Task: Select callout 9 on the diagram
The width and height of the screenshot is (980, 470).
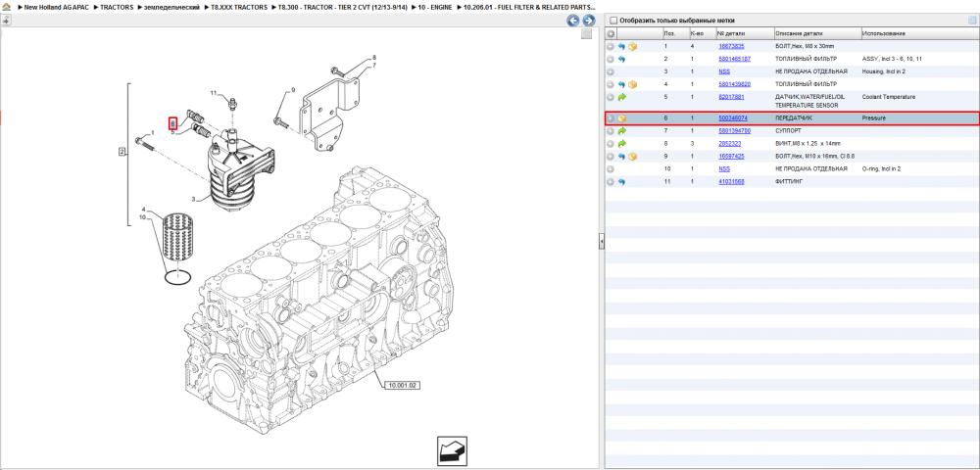Action: point(292,91)
